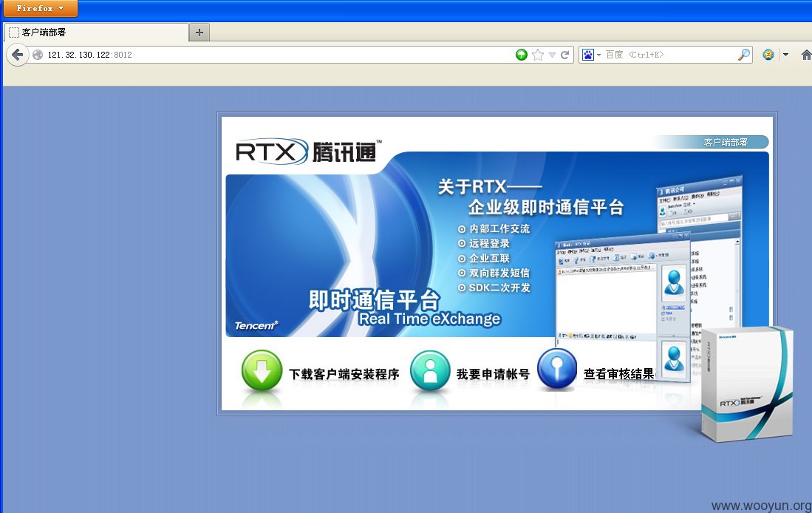Click the 双向群发短信 feature text

pos(499,273)
